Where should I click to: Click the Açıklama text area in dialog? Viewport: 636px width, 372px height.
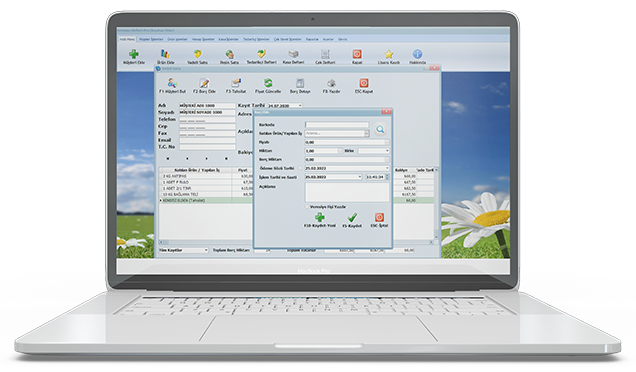click(347, 192)
